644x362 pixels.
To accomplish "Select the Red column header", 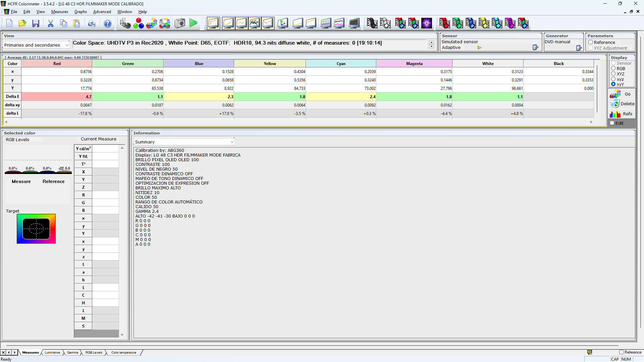I will click(x=57, y=64).
